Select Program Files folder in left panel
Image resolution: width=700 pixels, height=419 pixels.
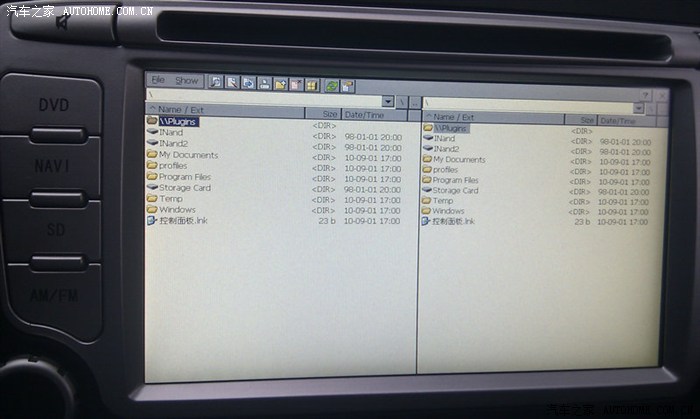tap(185, 176)
